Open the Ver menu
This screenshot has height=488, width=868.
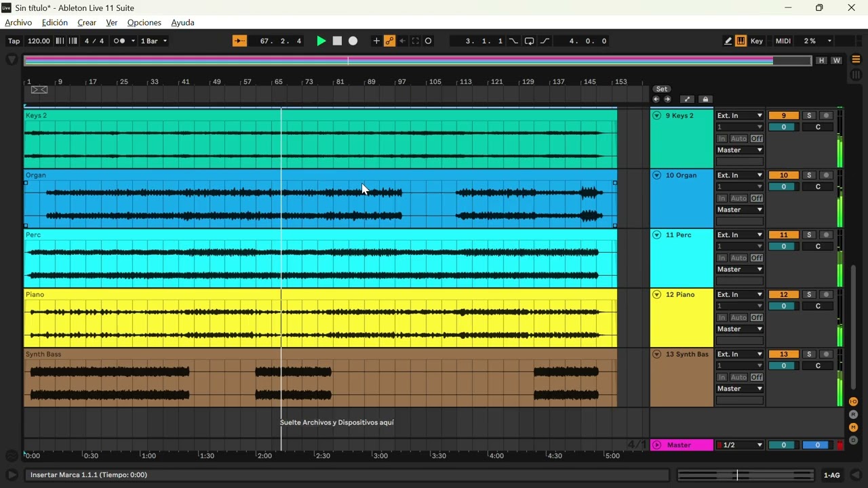112,22
